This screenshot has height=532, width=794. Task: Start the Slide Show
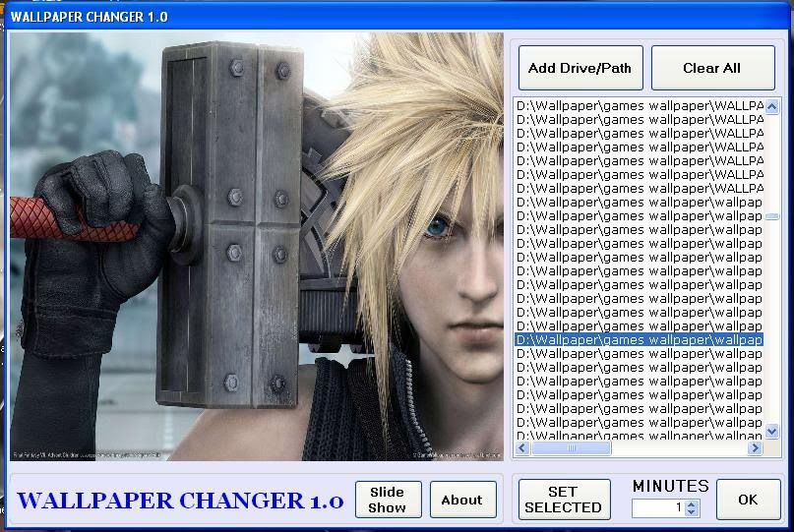point(388,500)
